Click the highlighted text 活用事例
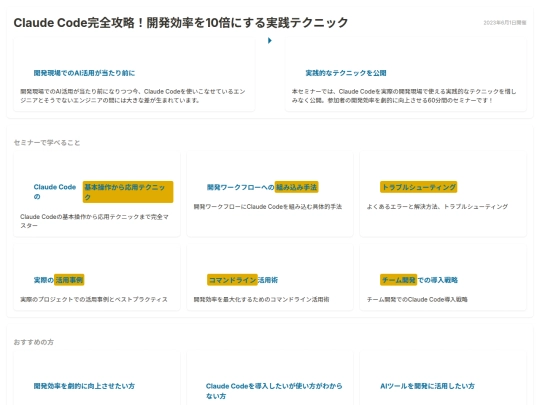Viewport: 540px width, 405px height. coord(69,280)
